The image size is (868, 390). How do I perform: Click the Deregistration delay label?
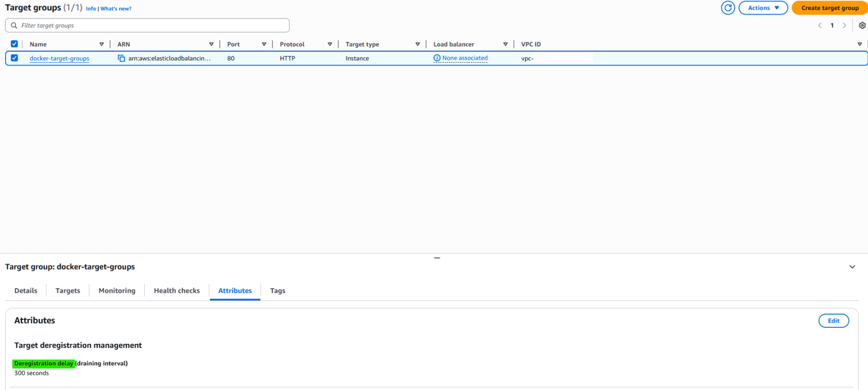click(x=44, y=363)
